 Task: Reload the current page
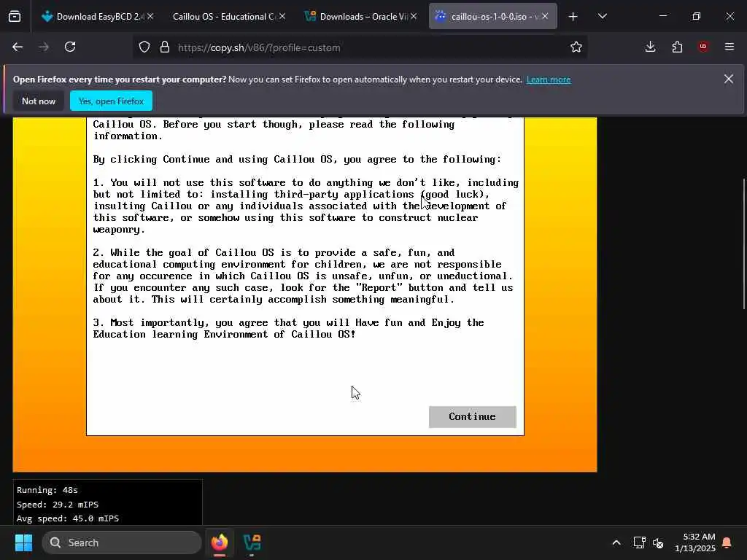pyautogui.click(x=70, y=47)
